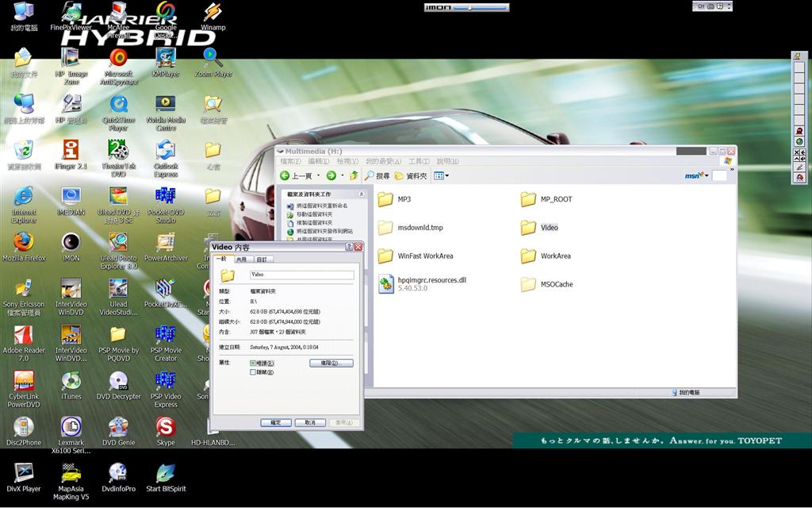Open the Help (說明) menu in Explorer
The image size is (812, 508).
[x=447, y=161]
